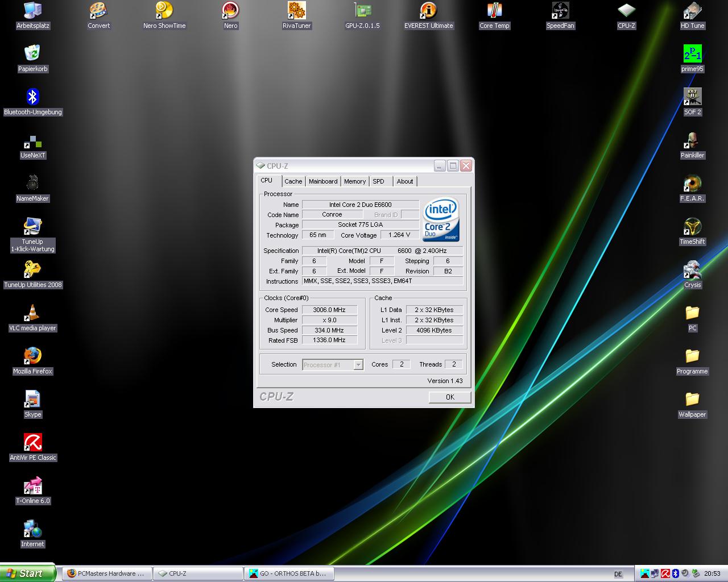728x582 pixels.
Task: Open GPU-Z.0.1.5 desktop icon
Action: [362, 15]
